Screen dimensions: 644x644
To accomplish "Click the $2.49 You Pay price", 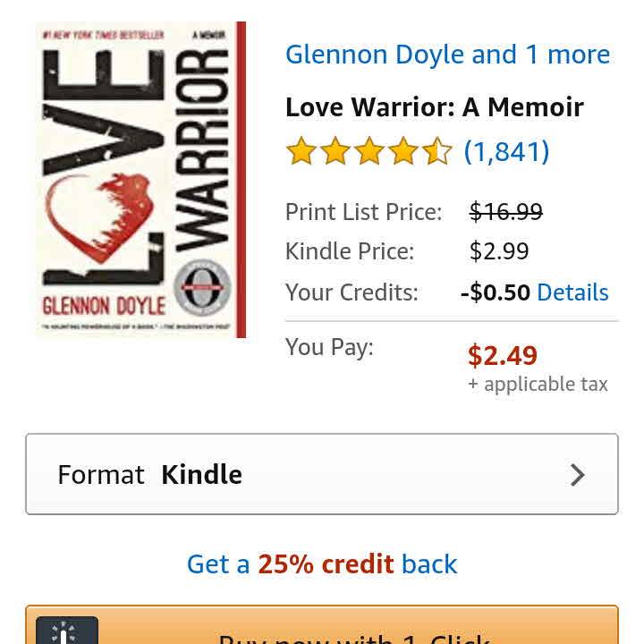I will (503, 355).
